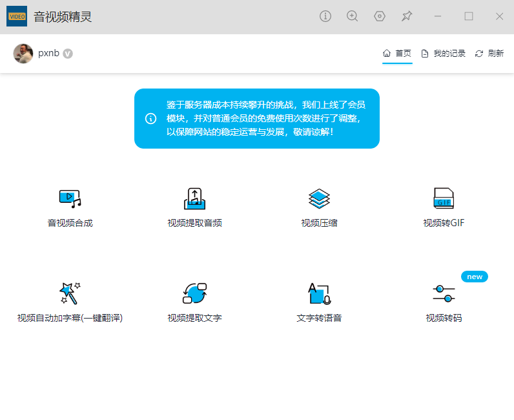
Task: Switch to the 首页 tab
Action: click(x=397, y=54)
